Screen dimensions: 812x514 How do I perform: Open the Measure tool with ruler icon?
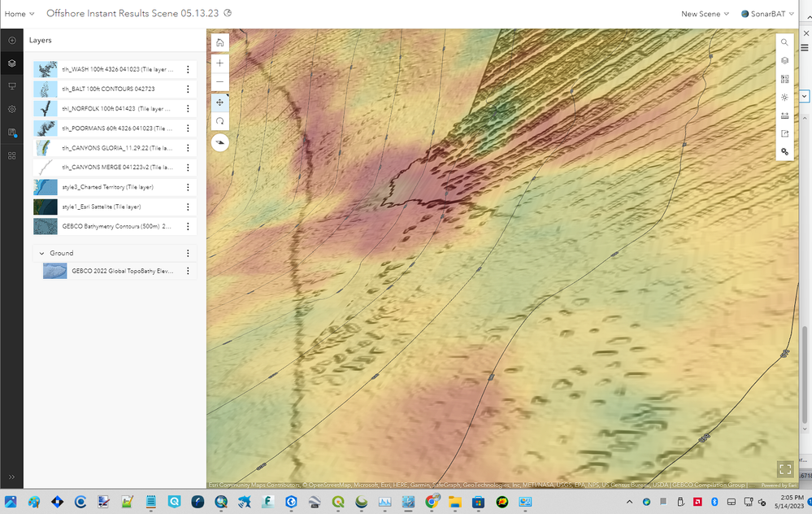pos(784,115)
